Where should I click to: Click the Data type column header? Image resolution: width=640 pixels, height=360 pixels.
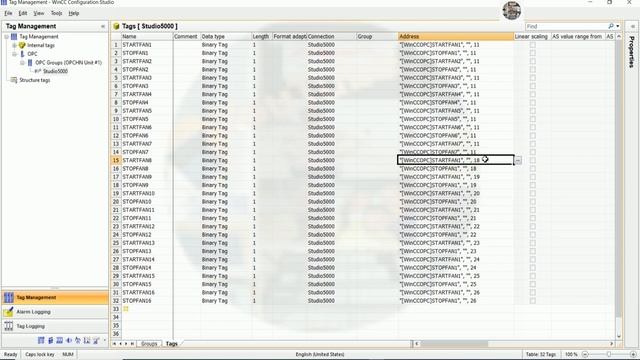(226, 36)
